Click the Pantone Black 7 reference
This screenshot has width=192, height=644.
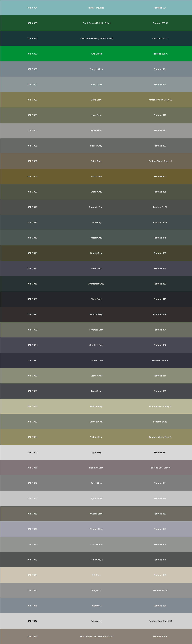160,361
